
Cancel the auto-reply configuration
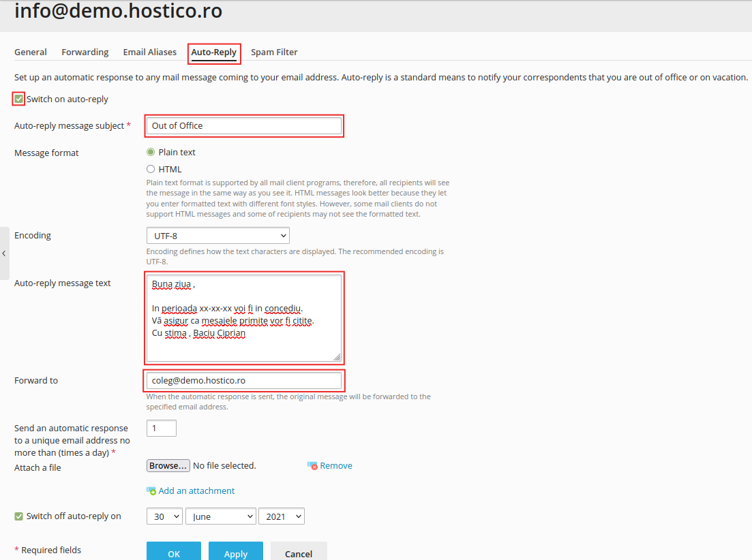click(299, 552)
